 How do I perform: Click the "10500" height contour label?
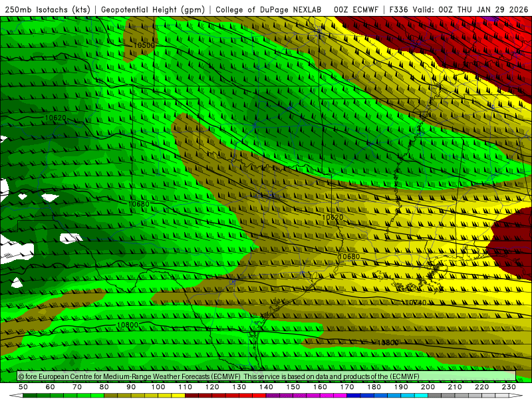click(144, 45)
